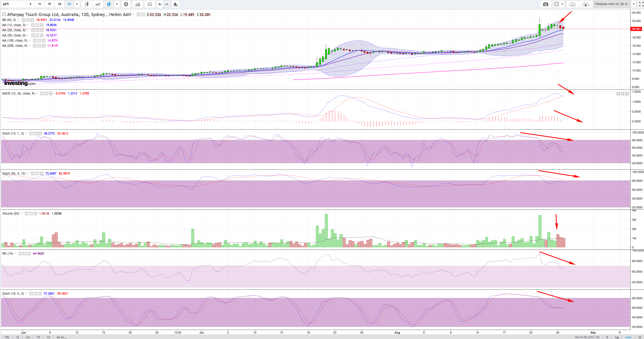Select the Heikin Ashi chart style icon
This screenshot has height=339, width=644.
[109, 4]
